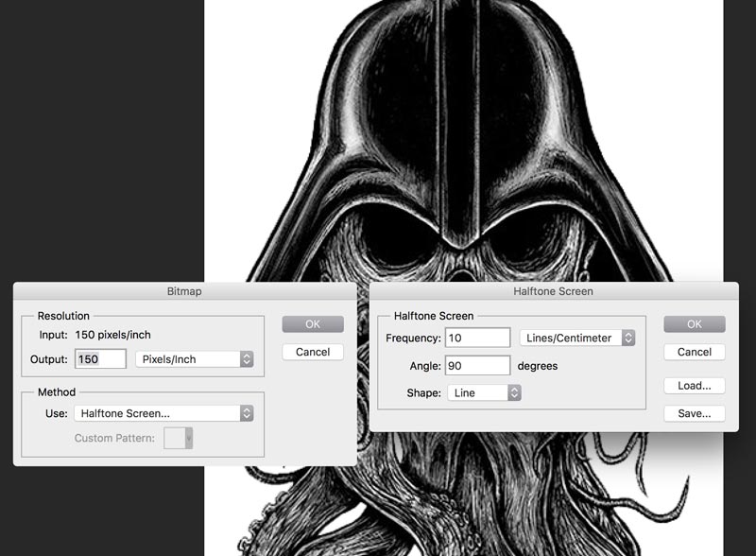
Task: Cancel the Halftone Screen dialog
Action: pos(695,352)
